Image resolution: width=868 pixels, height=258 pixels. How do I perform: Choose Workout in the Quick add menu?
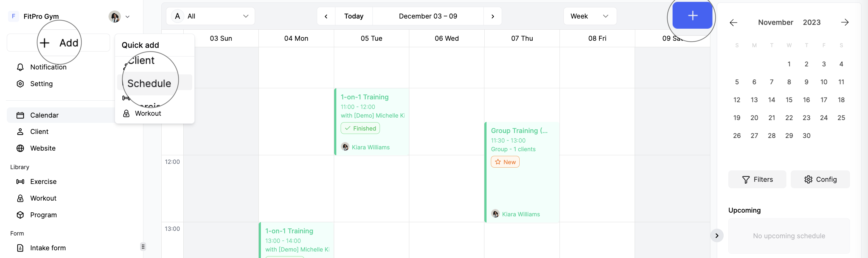pos(155,114)
